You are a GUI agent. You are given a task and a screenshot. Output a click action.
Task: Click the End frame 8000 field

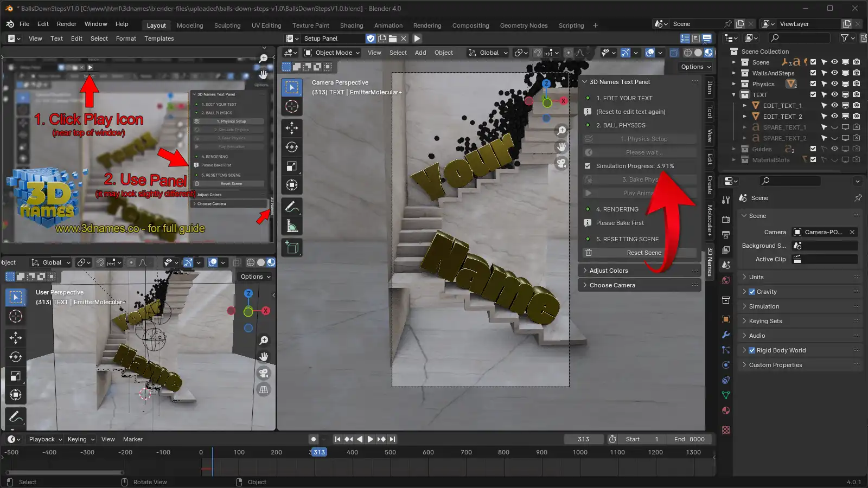(x=690, y=439)
